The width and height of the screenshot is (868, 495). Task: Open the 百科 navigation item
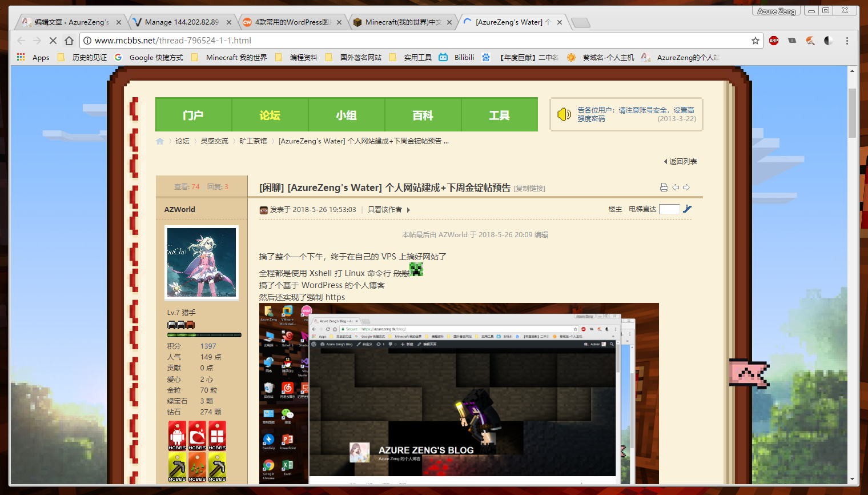coord(423,115)
